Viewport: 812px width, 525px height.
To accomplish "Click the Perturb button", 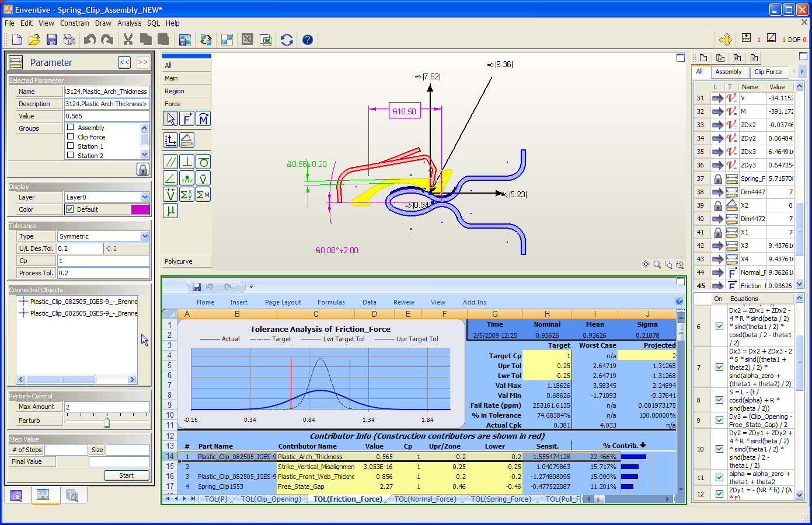I will point(39,420).
